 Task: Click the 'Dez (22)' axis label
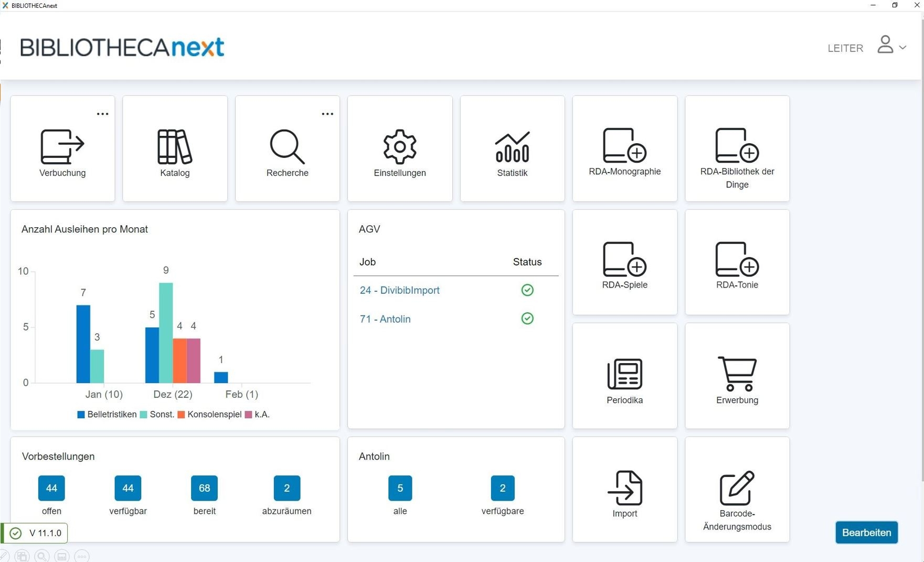point(173,394)
